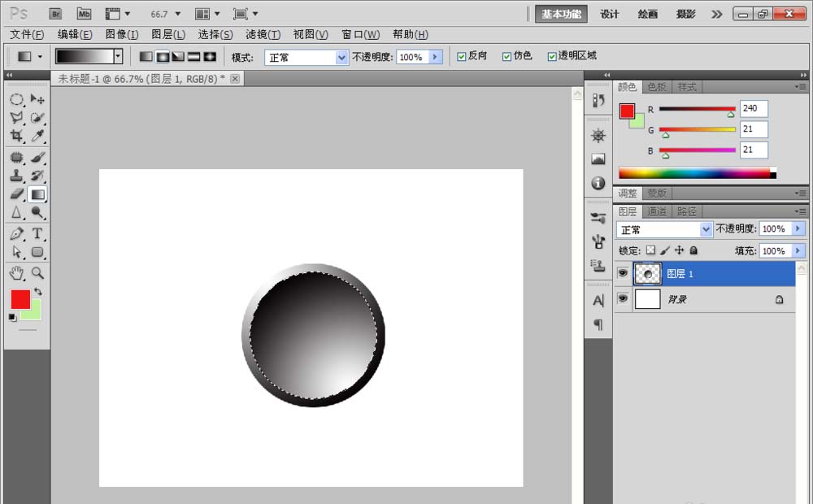Hide 图层 1 using its eye icon

click(623, 274)
